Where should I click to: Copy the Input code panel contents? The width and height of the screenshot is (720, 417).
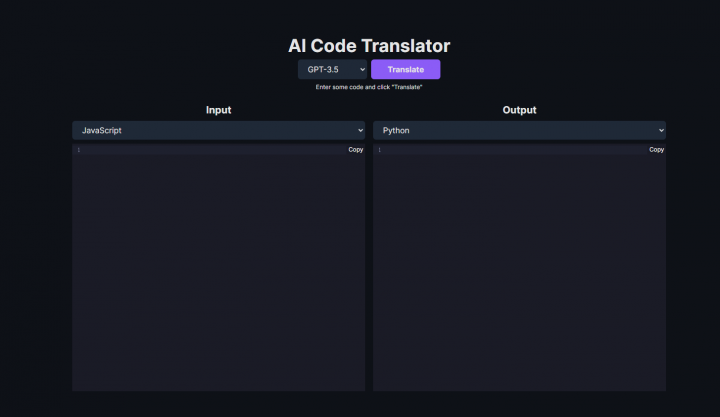(x=355, y=150)
